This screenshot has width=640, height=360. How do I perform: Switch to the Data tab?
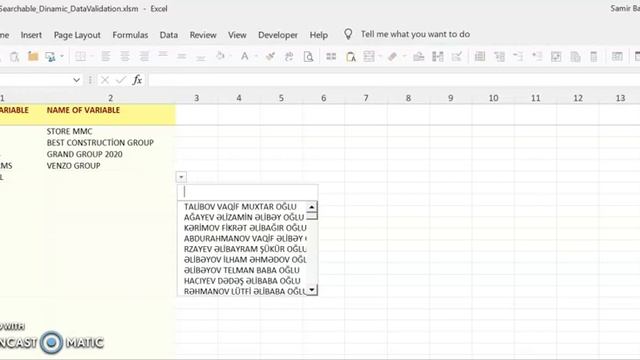pyautogui.click(x=169, y=35)
